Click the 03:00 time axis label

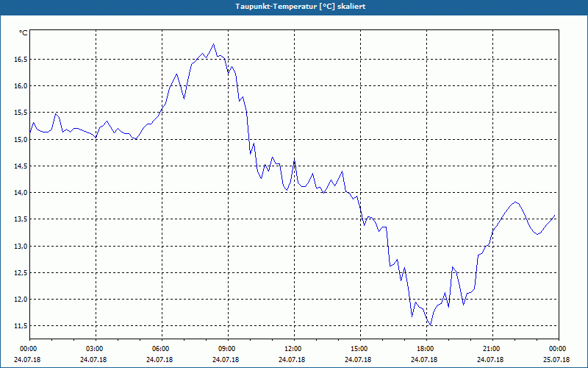96,349
